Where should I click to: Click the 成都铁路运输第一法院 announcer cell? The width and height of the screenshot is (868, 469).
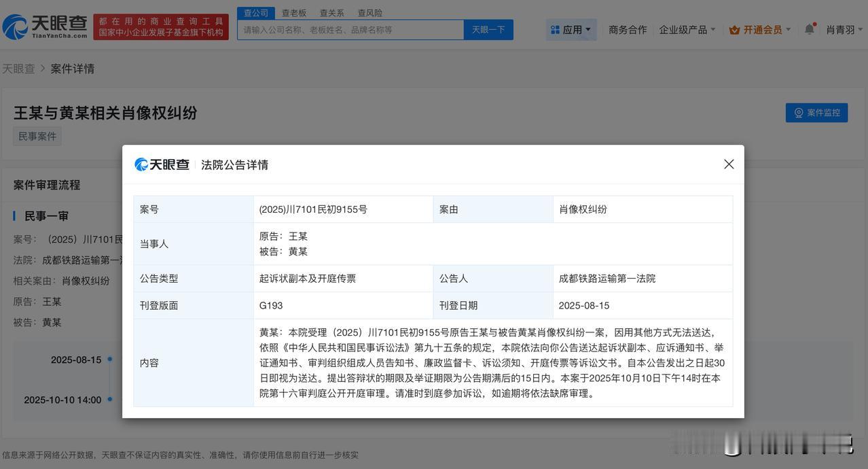point(643,279)
